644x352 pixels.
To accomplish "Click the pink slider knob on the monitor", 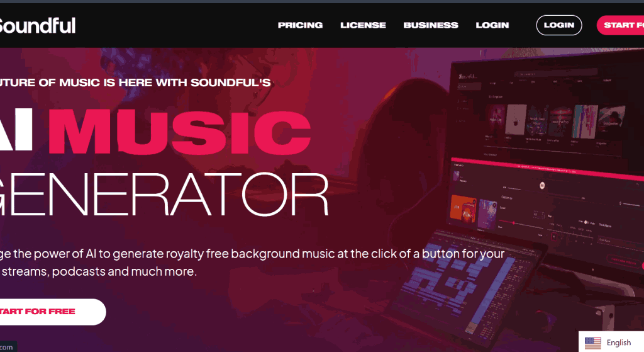I will (x=513, y=222).
